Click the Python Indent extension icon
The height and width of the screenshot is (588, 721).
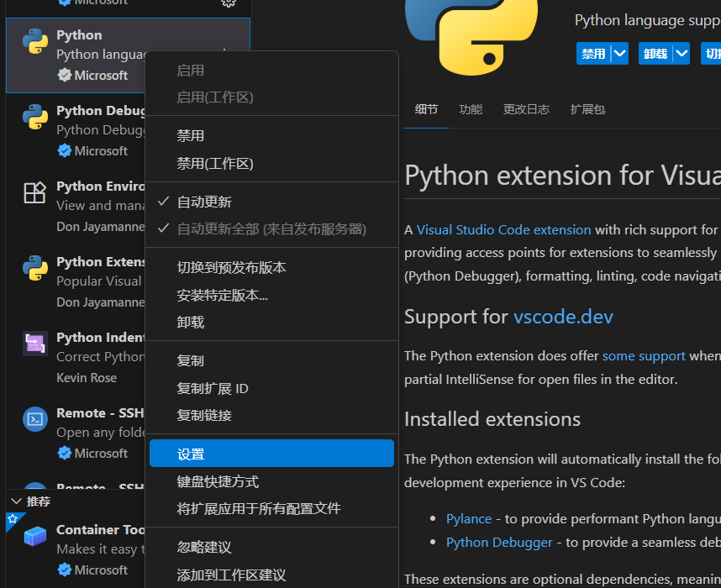[35, 344]
